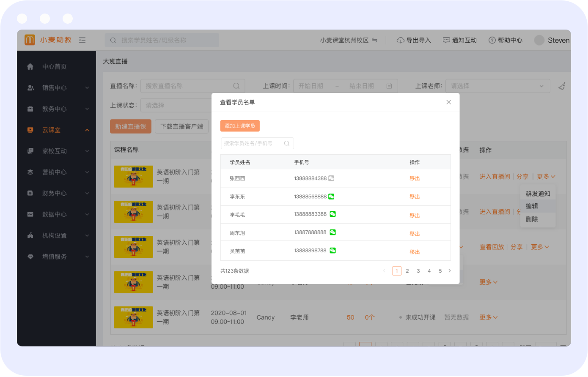588x377 pixels.
Task: Collapse 云课堂 sidebar menu
Action: click(87, 130)
